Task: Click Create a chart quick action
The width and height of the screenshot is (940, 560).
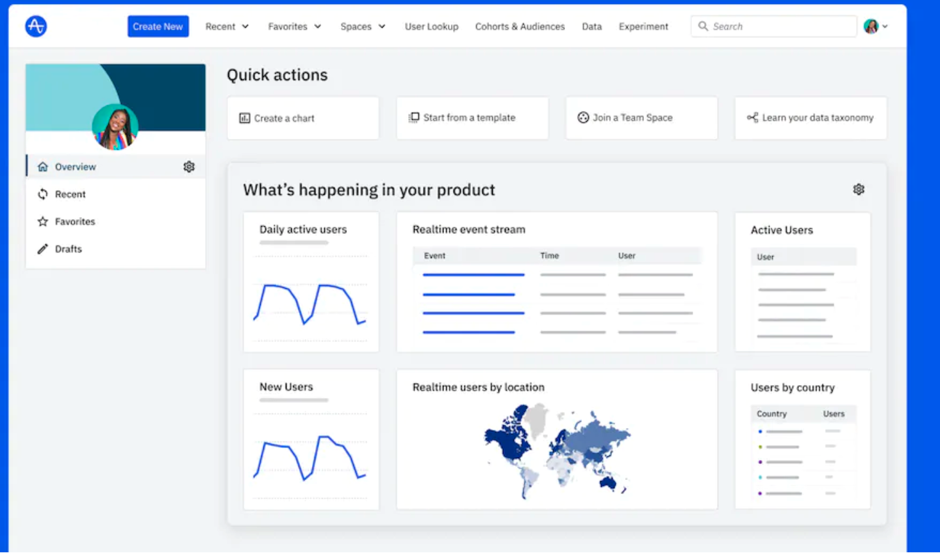Action: click(303, 118)
